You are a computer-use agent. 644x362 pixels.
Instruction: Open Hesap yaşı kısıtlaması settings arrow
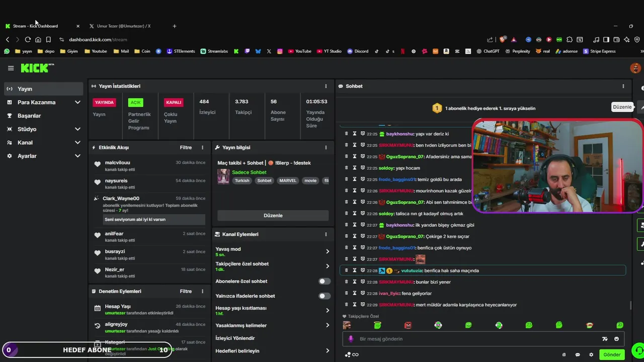click(x=328, y=310)
